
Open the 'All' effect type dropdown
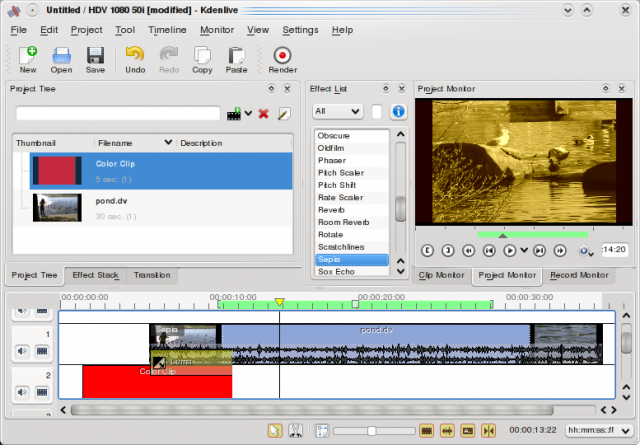(336, 111)
